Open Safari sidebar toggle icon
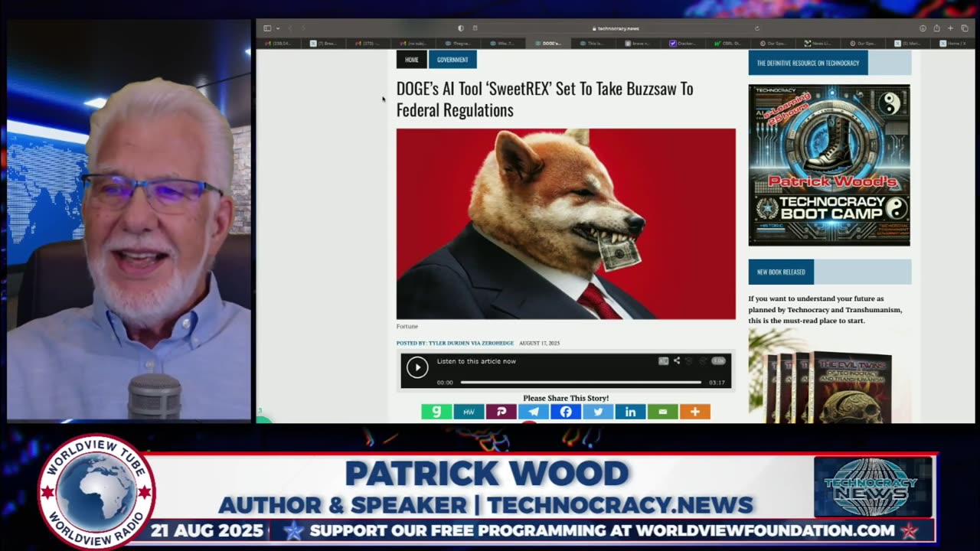Screen dimensions: 980x551 pyautogui.click(x=267, y=28)
